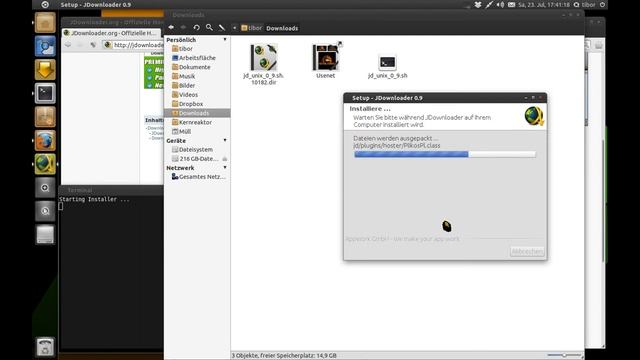Collapse the Persönlich sidebar section
The image size is (640, 360).
click(225, 40)
